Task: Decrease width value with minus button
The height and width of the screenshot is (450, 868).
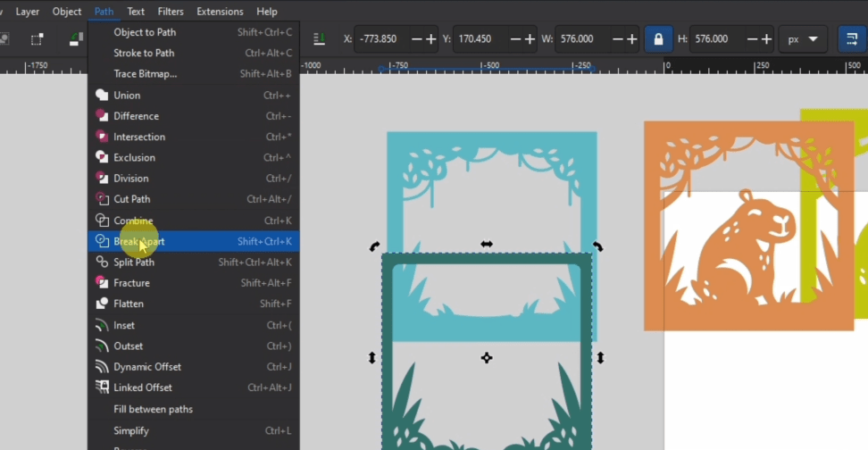Action: [615, 39]
